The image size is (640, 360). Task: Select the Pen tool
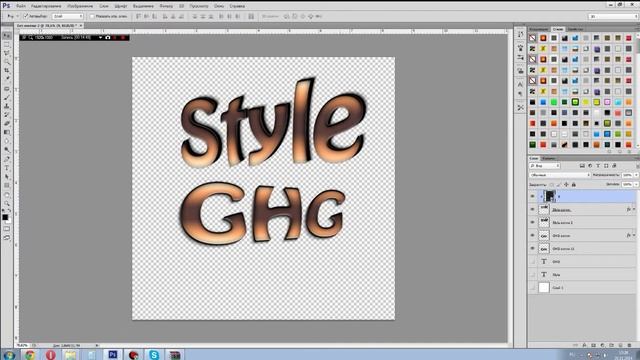pyautogui.click(x=7, y=159)
